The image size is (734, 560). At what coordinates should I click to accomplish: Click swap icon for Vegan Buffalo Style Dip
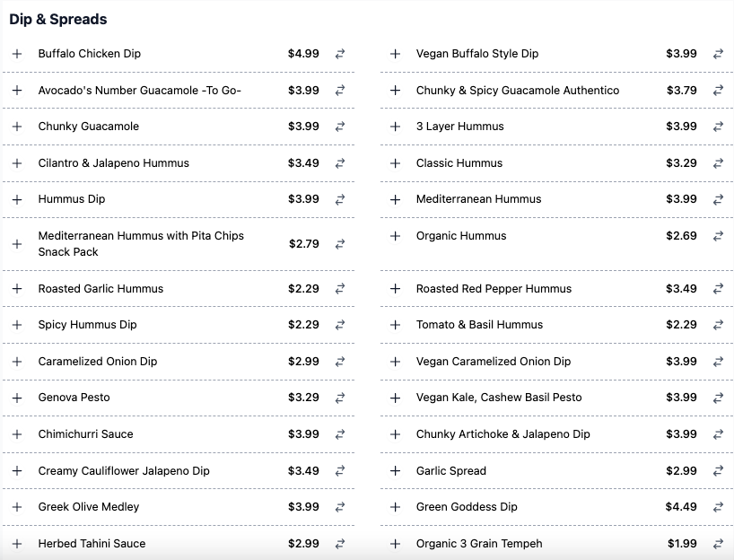click(x=718, y=54)
